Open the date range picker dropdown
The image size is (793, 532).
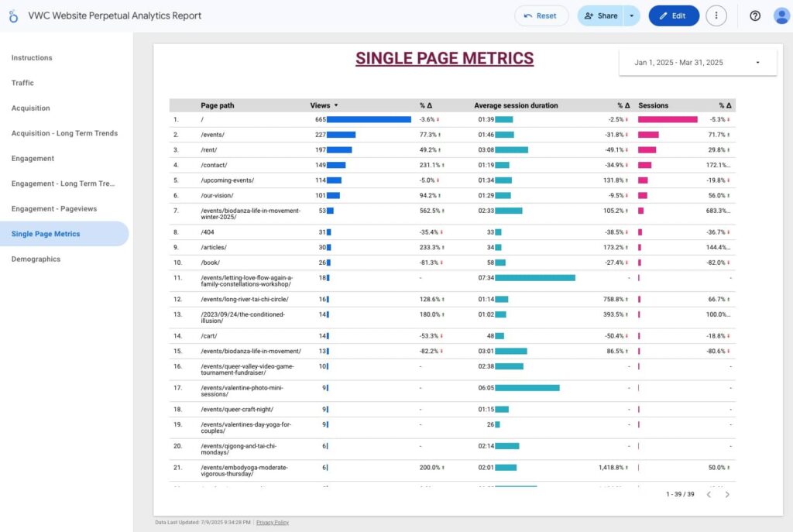coord(697,63)
